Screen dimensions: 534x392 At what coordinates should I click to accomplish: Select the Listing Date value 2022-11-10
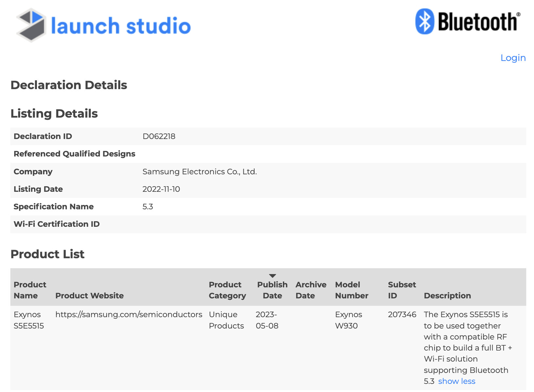tap(161, 189)
